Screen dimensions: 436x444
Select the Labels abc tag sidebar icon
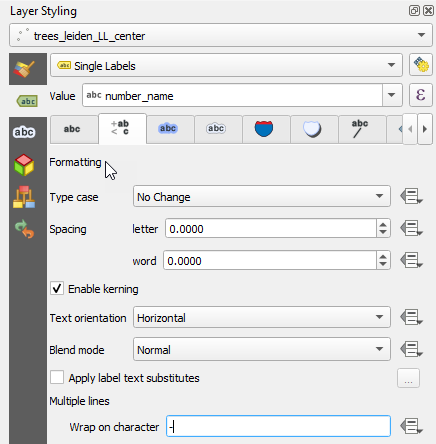[x=28, y=101]
